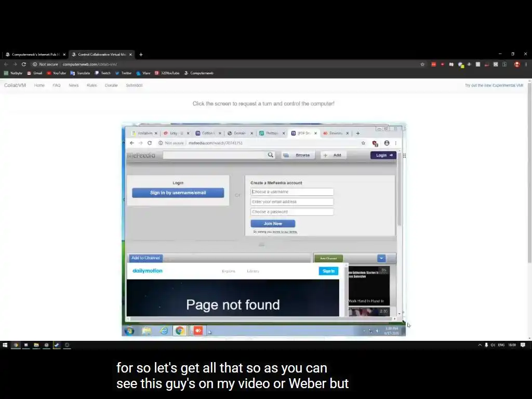Click the Join Now button
This screenshot has width=532, height=399.
pos(273,223)
